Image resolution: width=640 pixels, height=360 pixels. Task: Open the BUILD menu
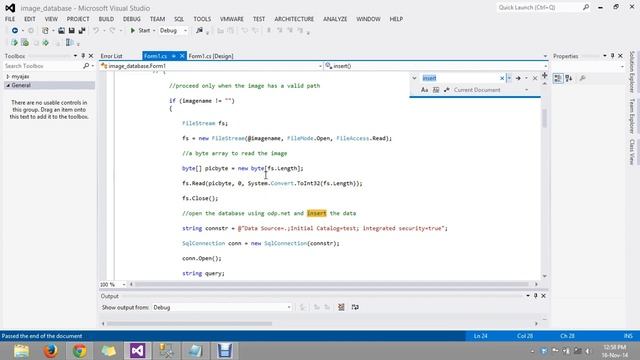(x=106, y=19)
